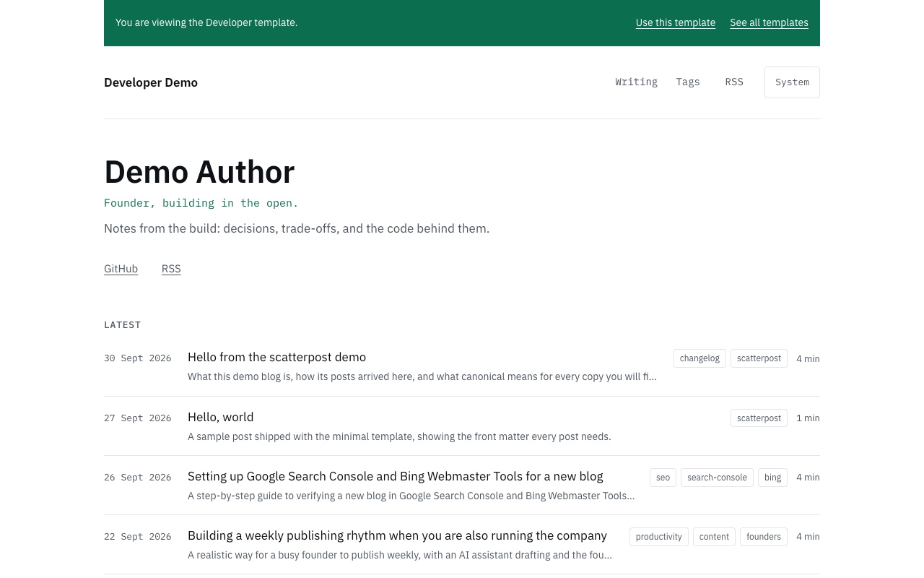924x578 pixels.
Task: Click summary 'A realistic way for a busy founder…'
Action: coord(400,555)
